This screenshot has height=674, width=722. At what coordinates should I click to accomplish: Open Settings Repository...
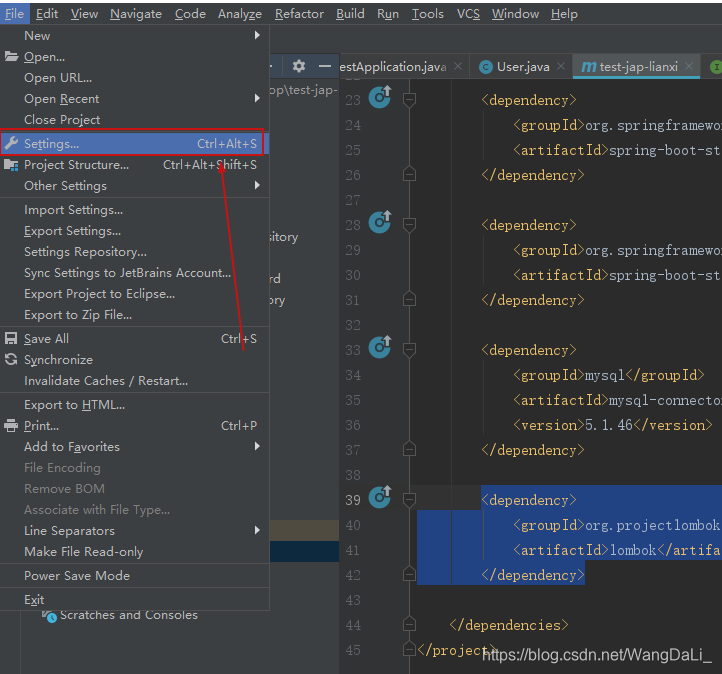134,252
